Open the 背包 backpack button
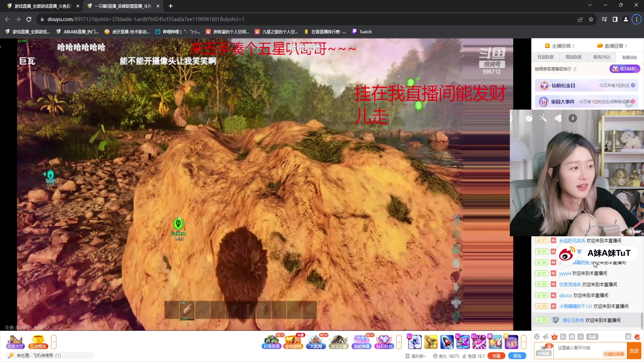The image size is (644, 362). pyautogui.click(x=517, y=356)
